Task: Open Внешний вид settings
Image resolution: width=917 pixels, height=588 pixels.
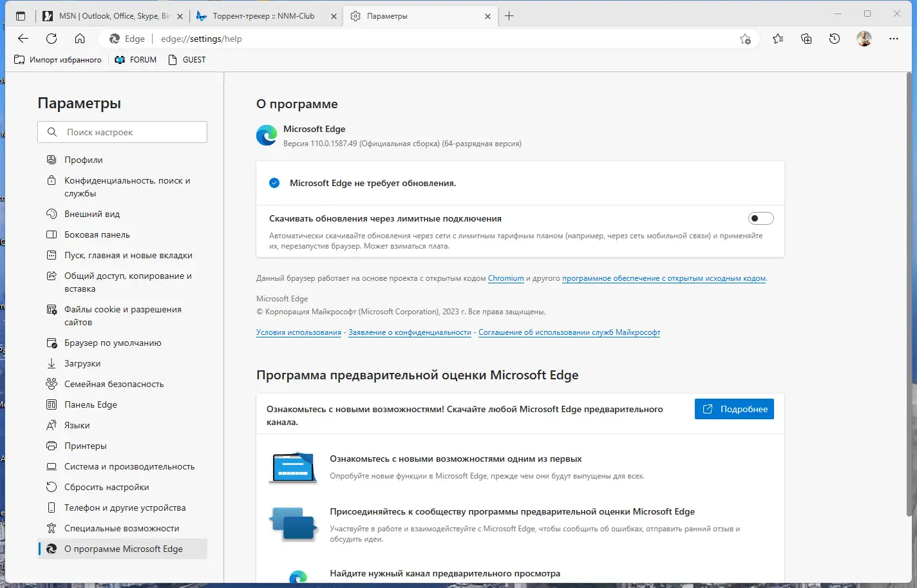Action: 122,214
